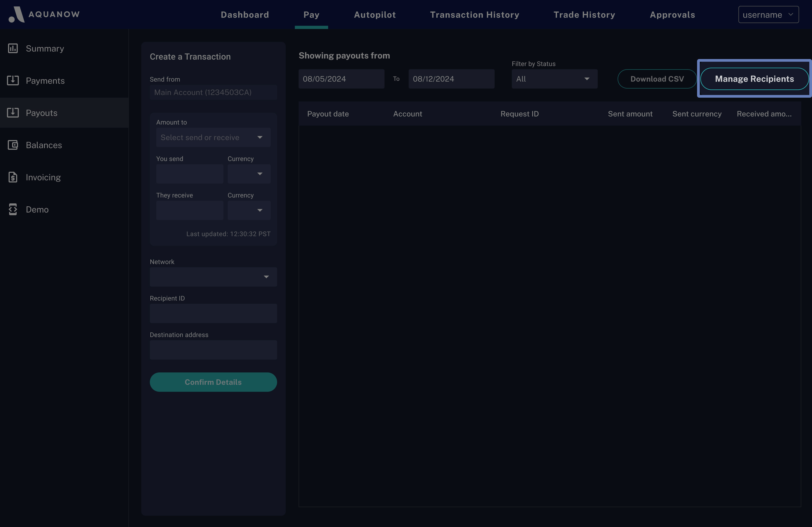812x527 pixels.
Task: Open Summary via its chart icon
Action: [13, 48]
